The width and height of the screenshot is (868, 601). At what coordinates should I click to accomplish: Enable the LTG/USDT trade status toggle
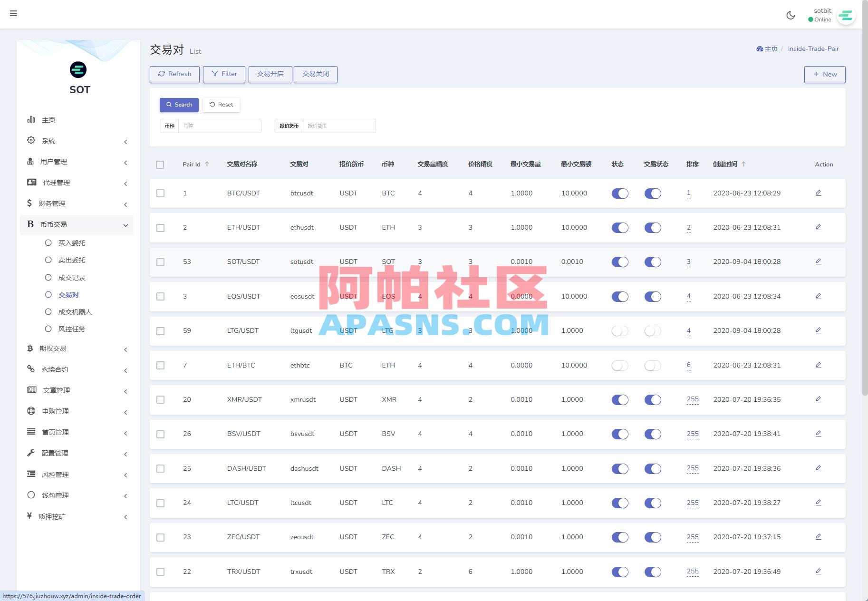653,331
